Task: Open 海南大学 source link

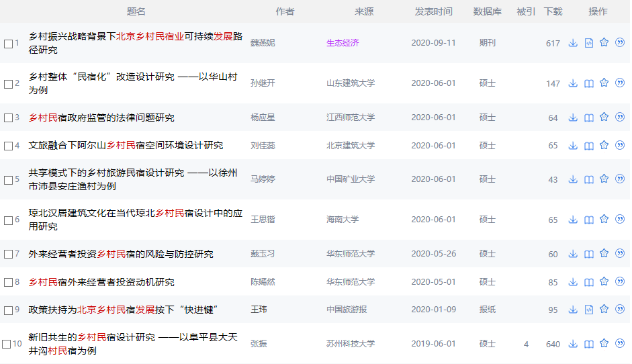Action: [343, 220]
